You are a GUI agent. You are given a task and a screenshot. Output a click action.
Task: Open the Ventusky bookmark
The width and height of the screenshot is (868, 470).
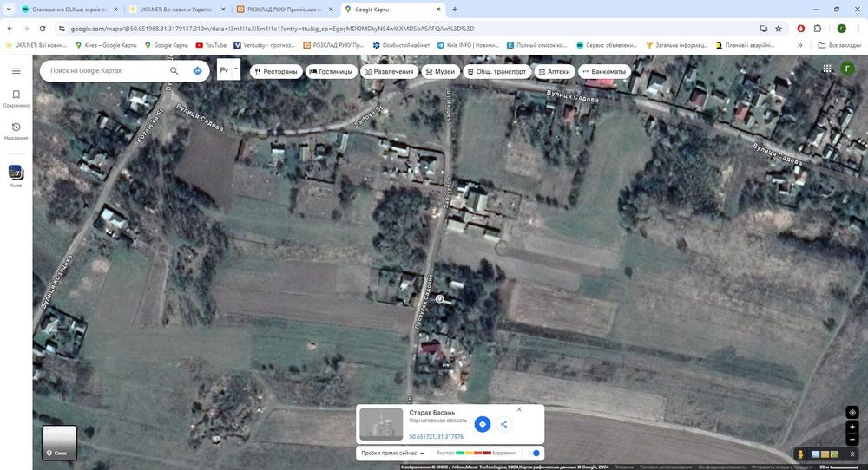point(264,45)
